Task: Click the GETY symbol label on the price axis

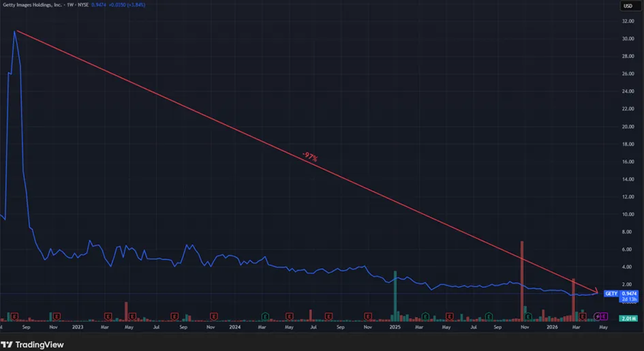Action: (611, 294)
